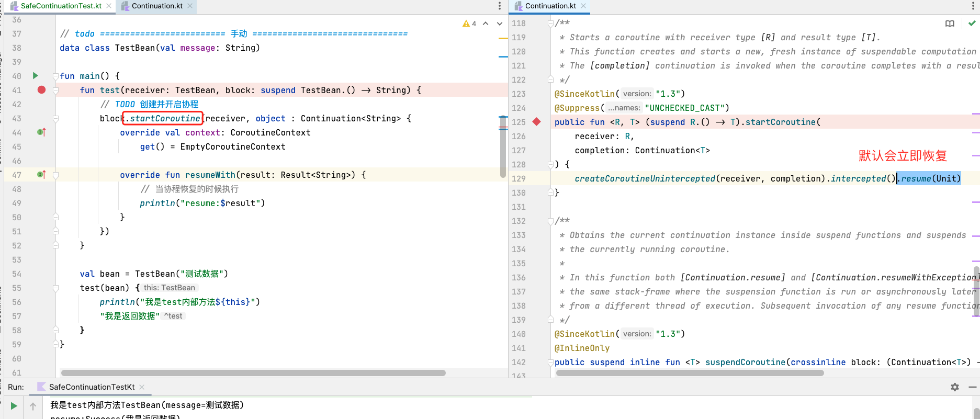Collapse doc comment fold at line 132
This screenshot has height=419, width=980.
pyautogui.click(x=550, y=221)
